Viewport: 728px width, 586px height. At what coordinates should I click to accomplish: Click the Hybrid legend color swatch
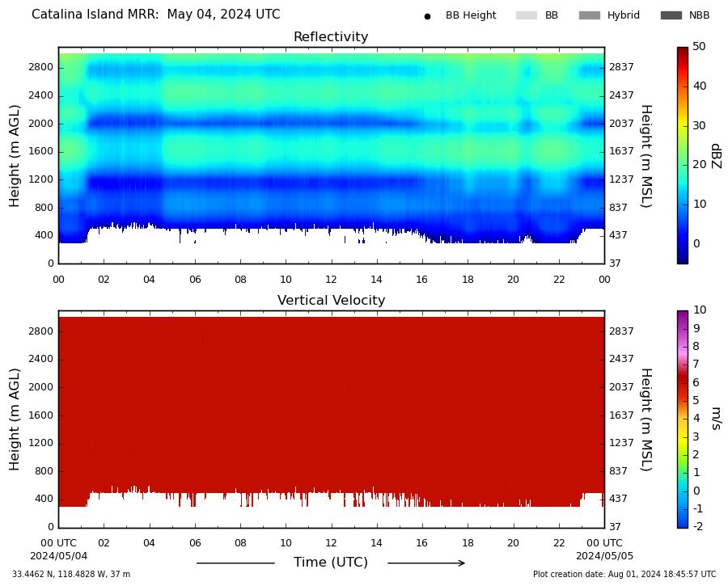589,15
